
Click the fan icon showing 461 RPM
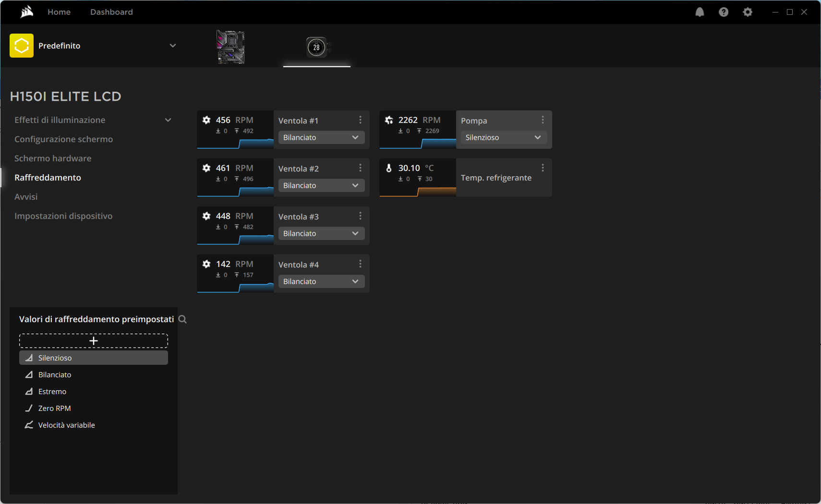point(206,168)
